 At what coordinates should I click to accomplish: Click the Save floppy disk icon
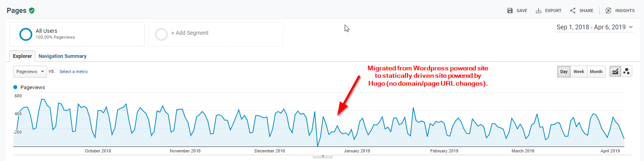tap(510, 11)
